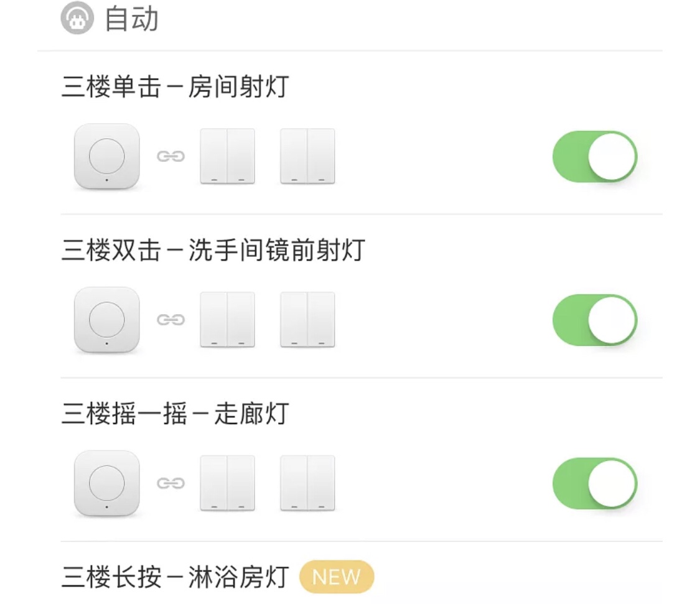
Task: Open the 三楼单击－房间射灯 automation title
Action: (x=175, y=86)
